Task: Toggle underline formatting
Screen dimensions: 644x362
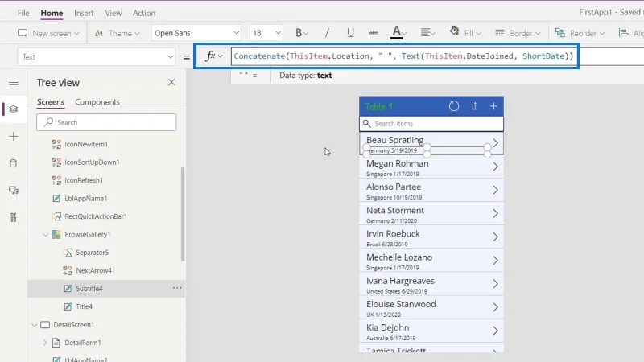Action: point(350,33)
